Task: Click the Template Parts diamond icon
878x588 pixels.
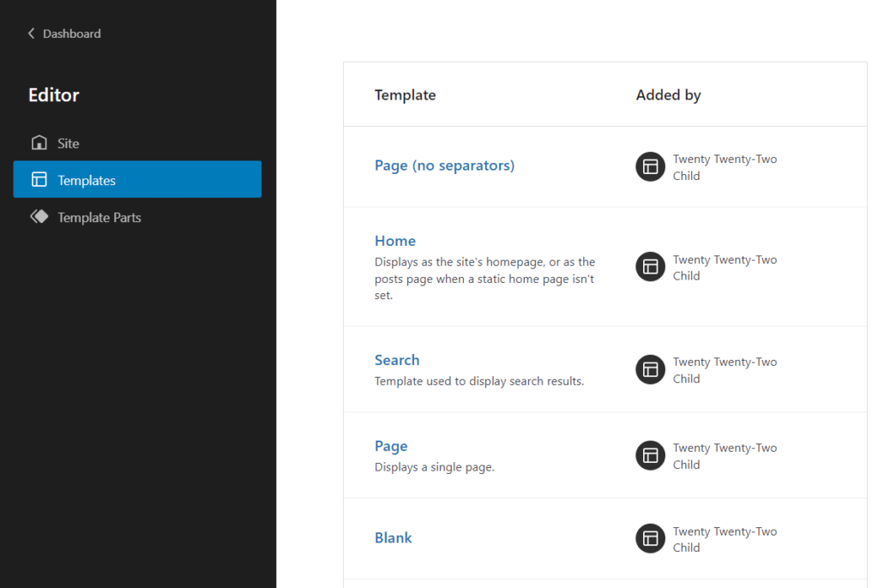Action: click(39, 217)
